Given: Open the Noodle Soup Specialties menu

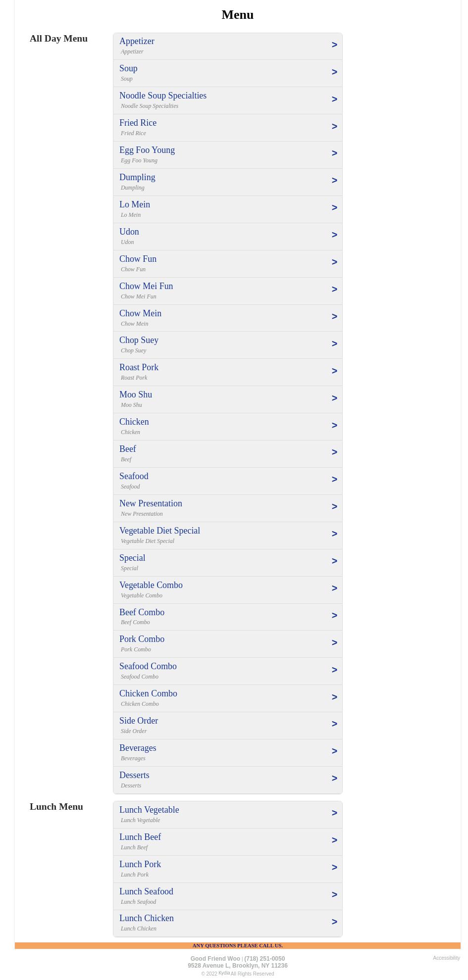Looking at the screenshot, I should coord(163,96).
